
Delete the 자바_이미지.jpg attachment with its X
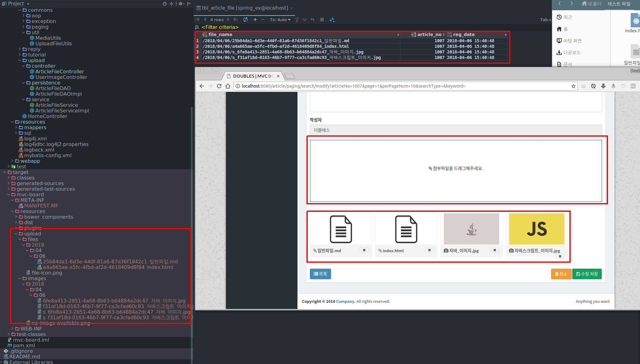pyautogui.click(x=495, y=250)
